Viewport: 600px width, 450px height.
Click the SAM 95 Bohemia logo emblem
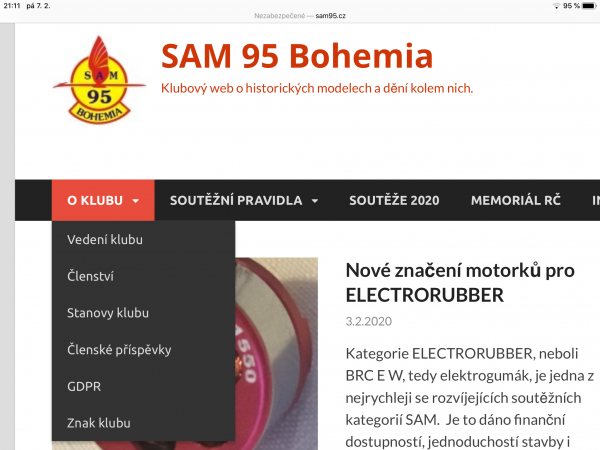tap(99, 80)
